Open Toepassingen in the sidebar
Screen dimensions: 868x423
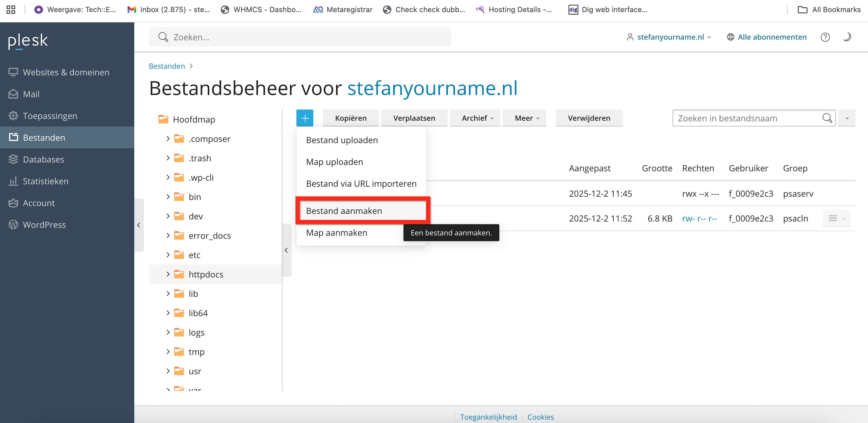point(50,116)
